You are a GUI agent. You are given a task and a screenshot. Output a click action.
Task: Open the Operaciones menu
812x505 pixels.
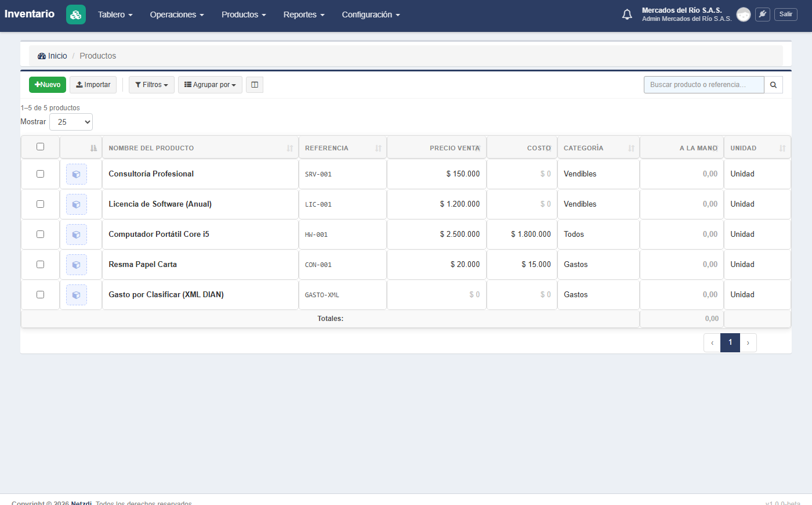[x=177, y=15]
